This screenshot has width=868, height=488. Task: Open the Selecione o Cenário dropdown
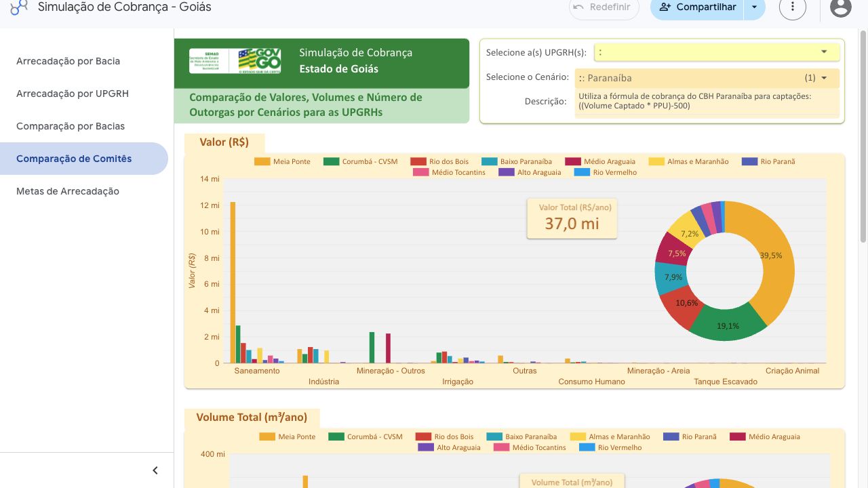tap(707, 78)
